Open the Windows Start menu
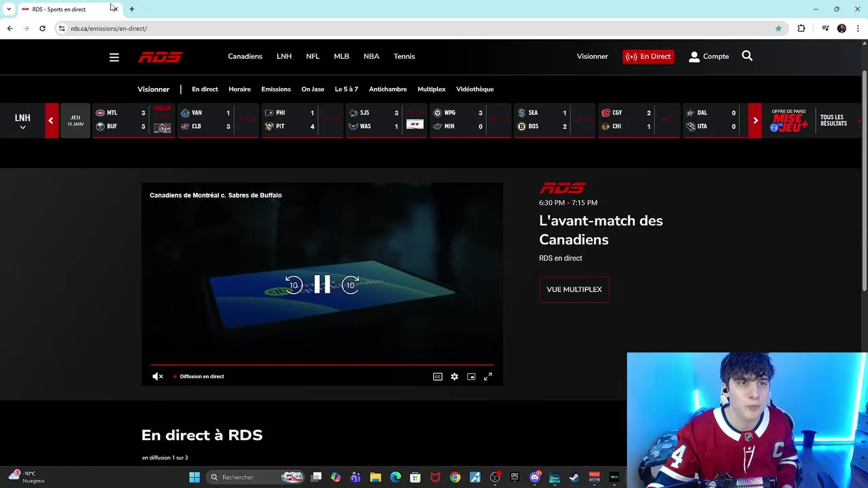The height and width of the screenshot is (488, 868). click(195, 477)
